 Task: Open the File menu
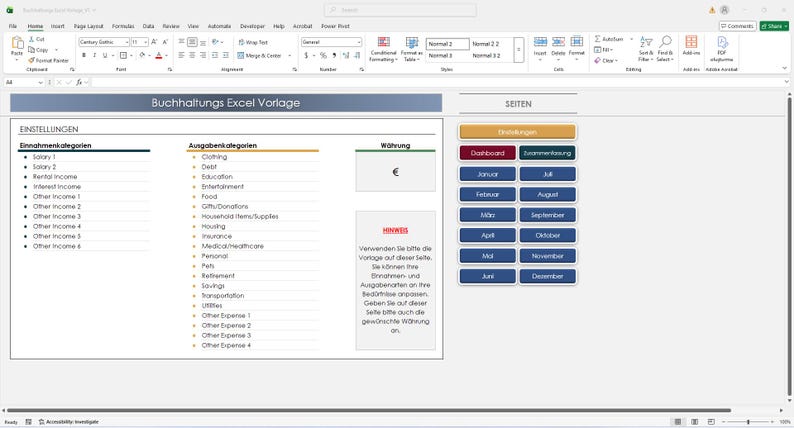pyautogui.click(x=13, y=26)
